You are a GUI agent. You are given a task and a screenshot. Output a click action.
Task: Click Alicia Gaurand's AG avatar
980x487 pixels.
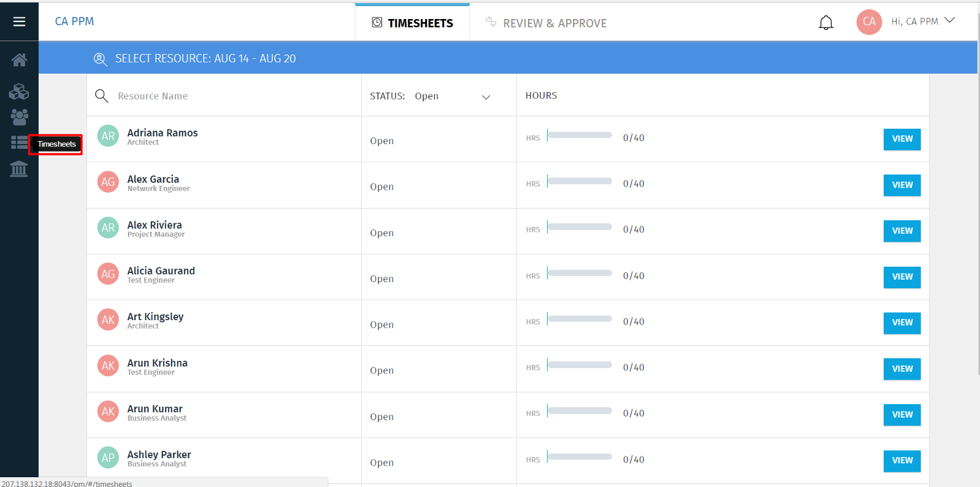coord(108,274)
